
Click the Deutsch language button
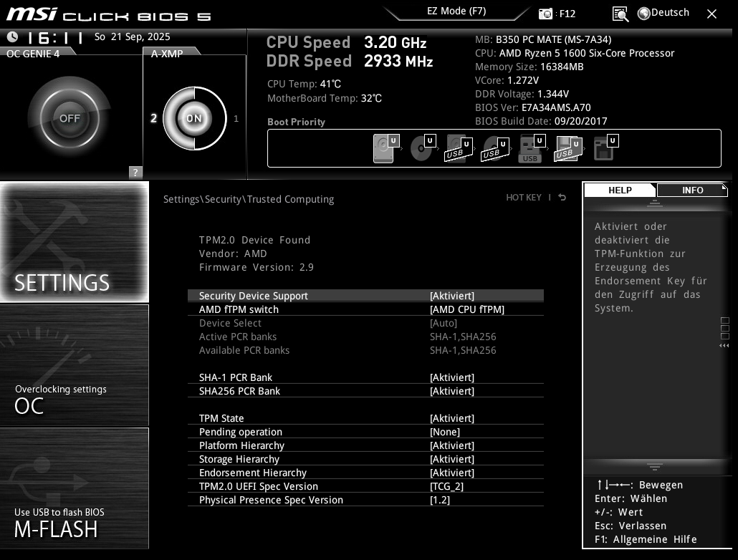tap(670, 13)
